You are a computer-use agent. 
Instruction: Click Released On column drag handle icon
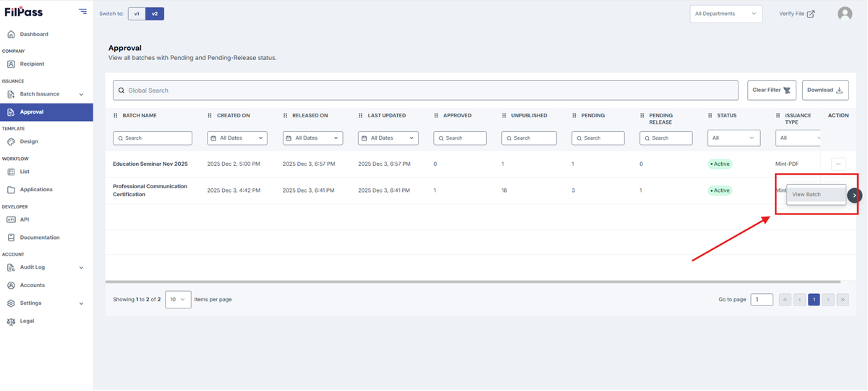[285, 116]
